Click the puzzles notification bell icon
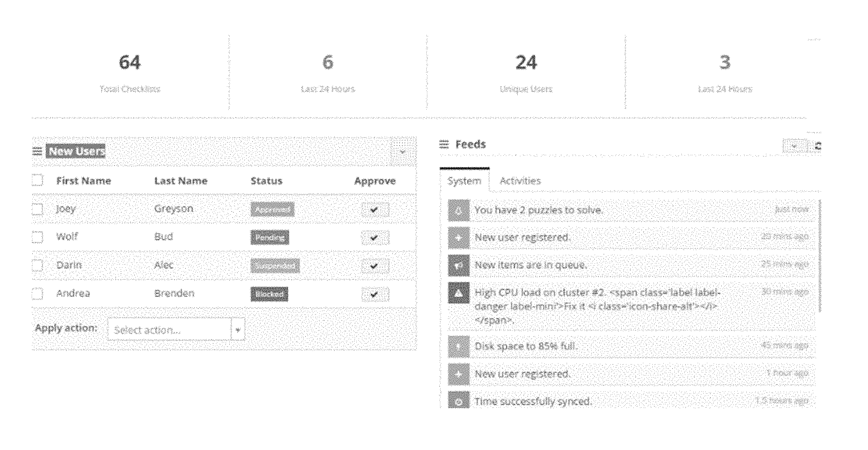868x450 pixels. tap(459, 210)
